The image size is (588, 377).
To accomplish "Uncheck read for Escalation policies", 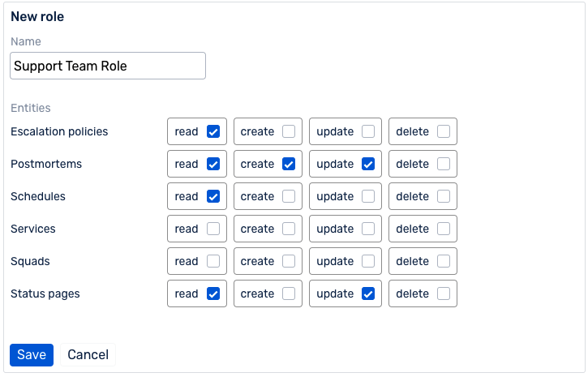I will point(213,131).
